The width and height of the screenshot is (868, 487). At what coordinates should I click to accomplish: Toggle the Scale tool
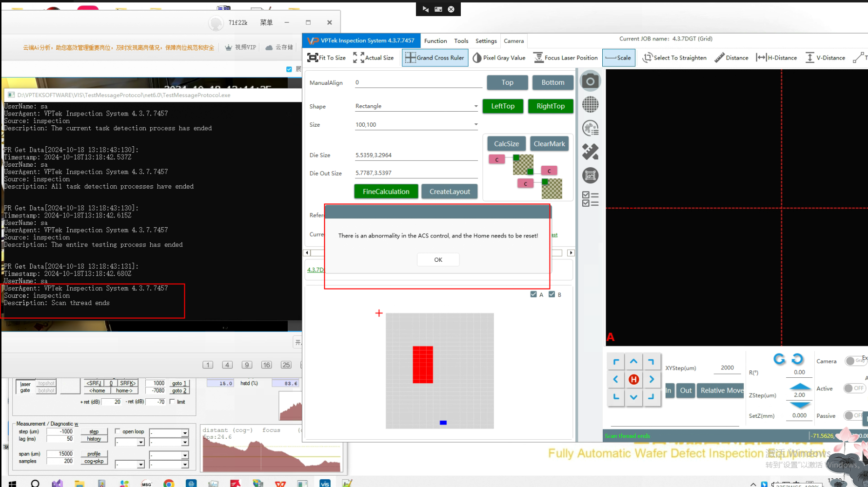point(618,58)
